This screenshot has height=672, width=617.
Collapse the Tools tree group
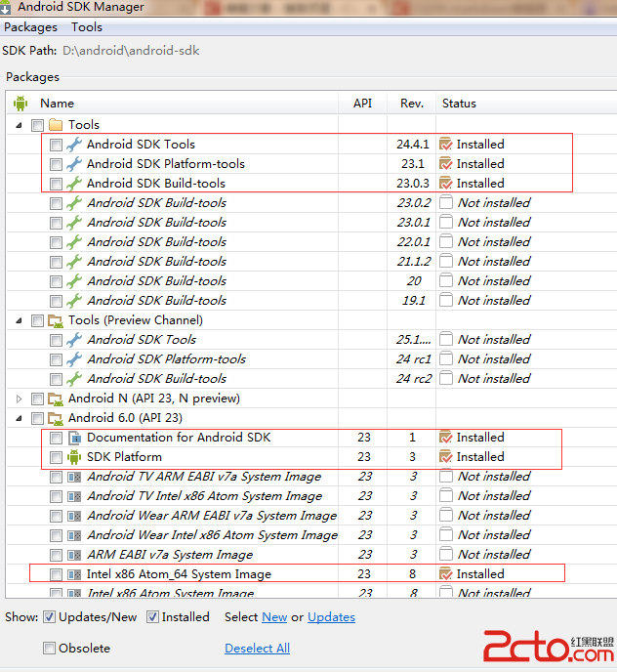pos(21,125)
